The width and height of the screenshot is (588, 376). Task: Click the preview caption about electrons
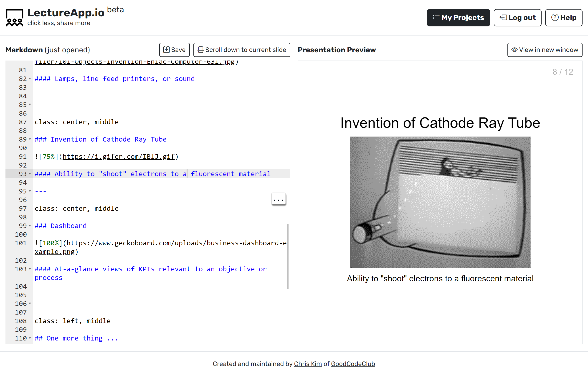tap(440, 279)
